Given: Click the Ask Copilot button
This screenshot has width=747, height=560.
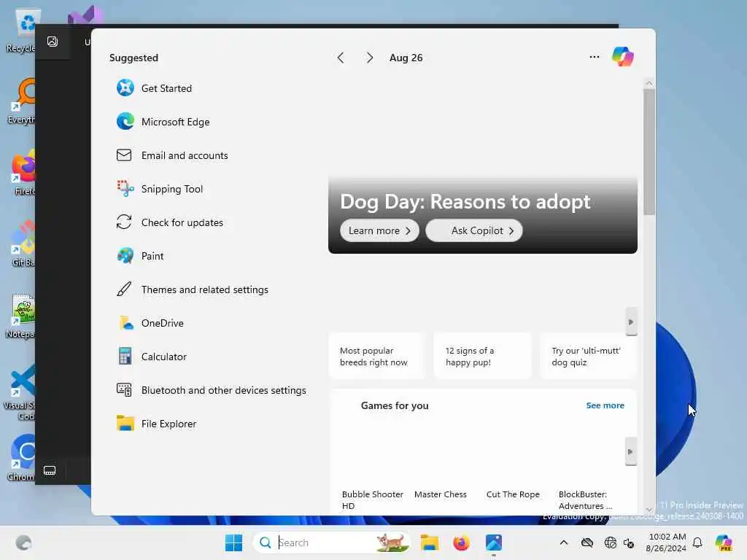Looking at the screenshot, I should tap(474, 231).
